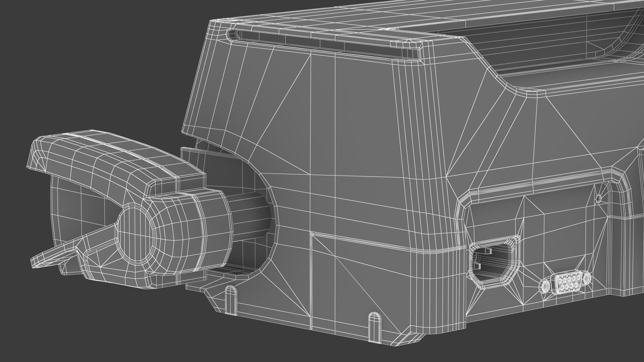644x362 pixels.
Task: Click the right screw beside the serial port
Action: [587, 277]
